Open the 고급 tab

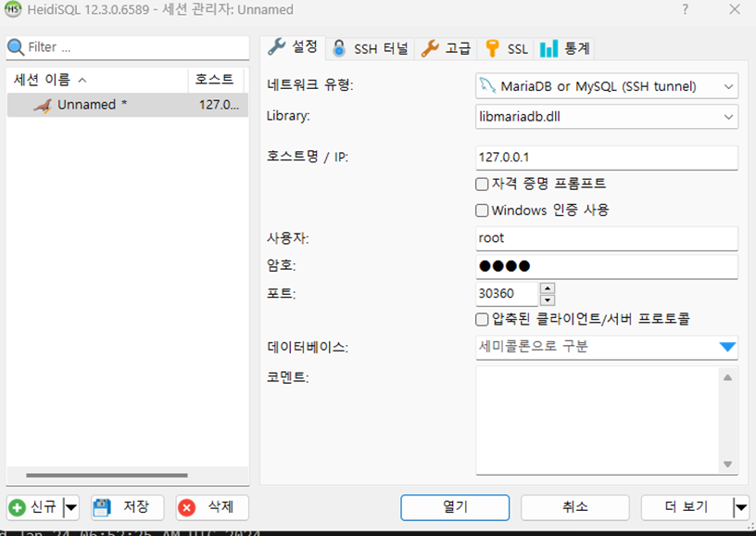pos(446,49)
